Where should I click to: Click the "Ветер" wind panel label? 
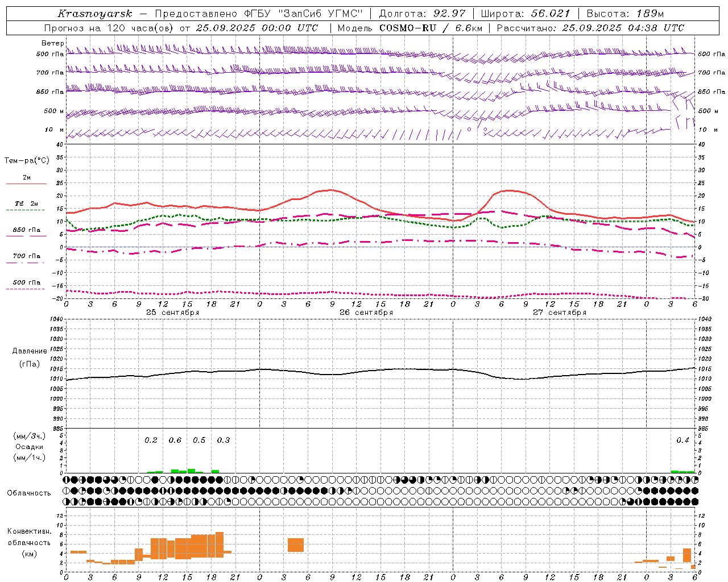pos(52,43)
